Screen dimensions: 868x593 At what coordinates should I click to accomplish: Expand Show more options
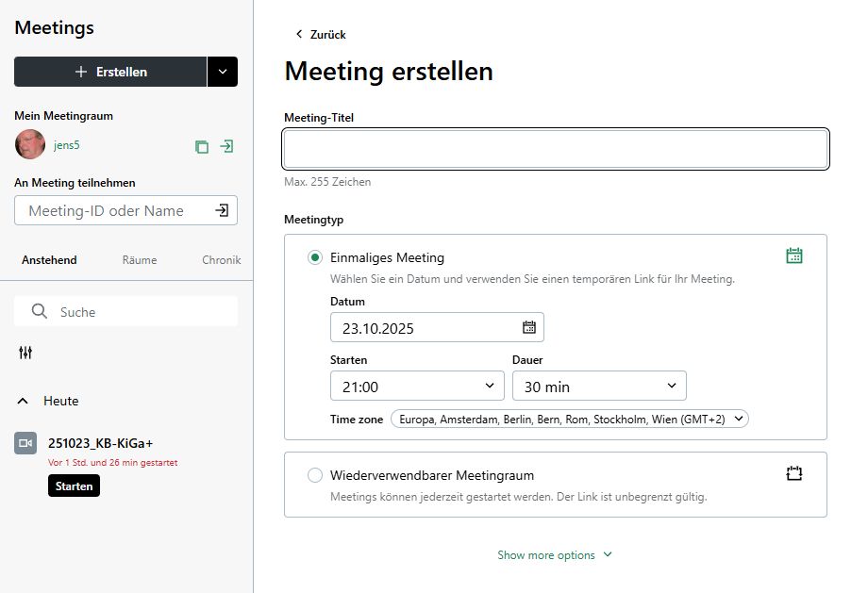coord(555,554)
